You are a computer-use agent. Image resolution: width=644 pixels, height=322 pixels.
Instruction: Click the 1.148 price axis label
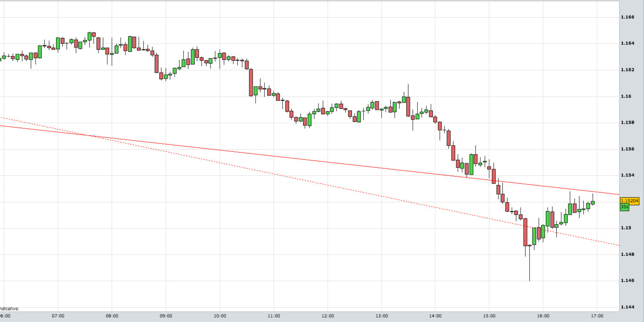pos(628,254)
